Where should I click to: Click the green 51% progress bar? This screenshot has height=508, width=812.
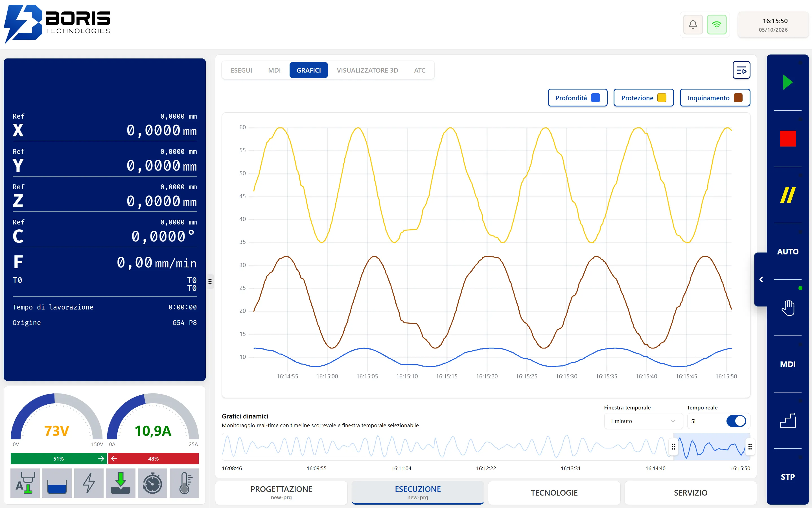click(x=58, y=459)
